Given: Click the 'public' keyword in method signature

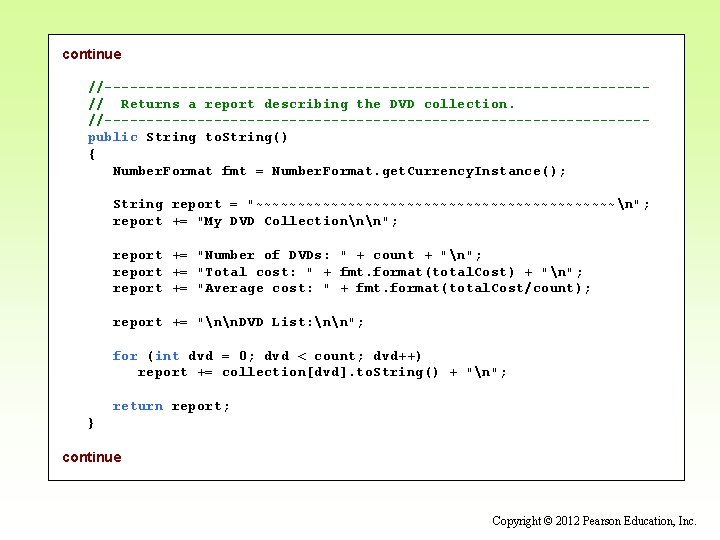Looking at the screenshot, I should pyautogui.click(x=112, y=137).
